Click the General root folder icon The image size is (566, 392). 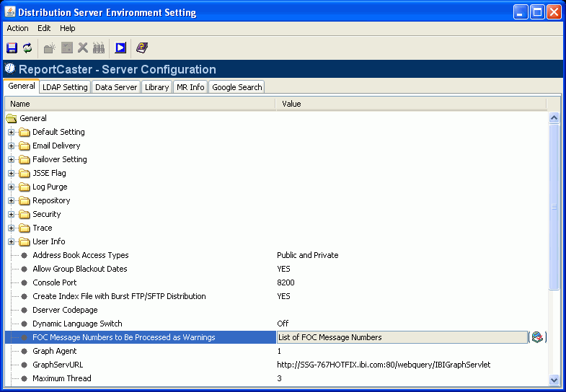click(12, 118)
